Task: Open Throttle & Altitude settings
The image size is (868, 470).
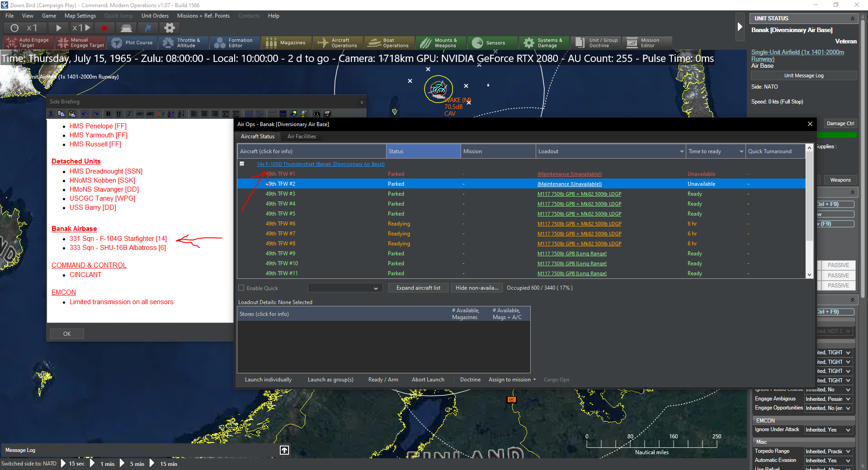Action: [183, 43]
